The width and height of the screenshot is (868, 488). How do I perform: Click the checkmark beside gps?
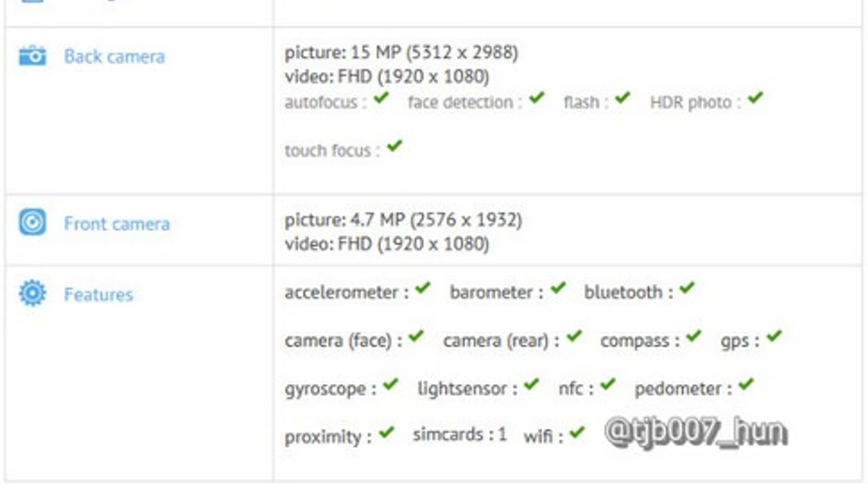tap(774, 336)
